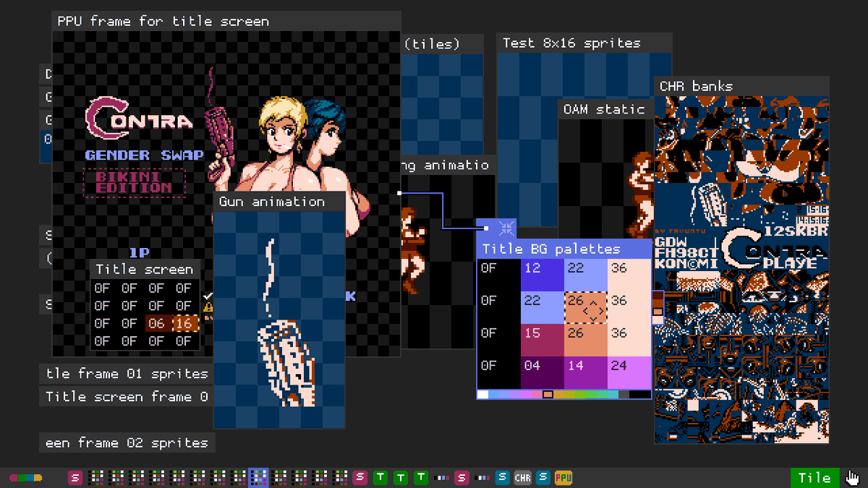Click the checkmark icon beside the Title screen panel
This screenshot has height=488, width=868.
(208, 296)
